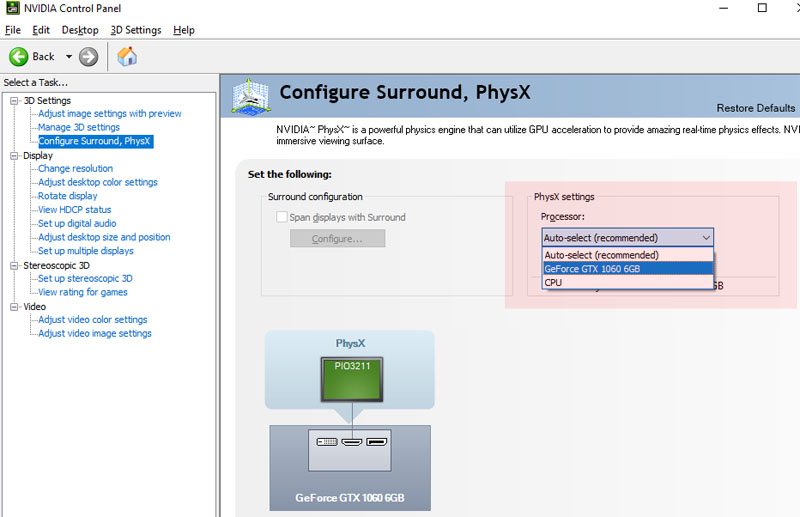
Task: Click the PIO3211 monitor icon in diagram
Action: tap(352, 379)
